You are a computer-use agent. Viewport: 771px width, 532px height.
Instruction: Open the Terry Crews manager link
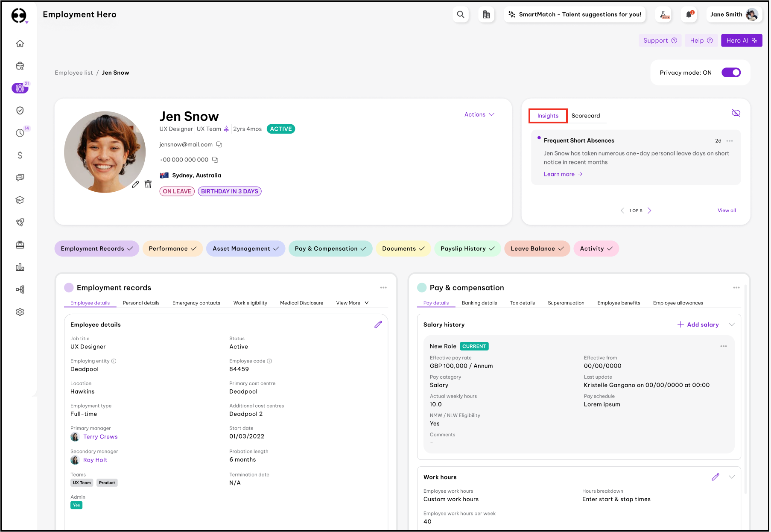pos(100,437)
